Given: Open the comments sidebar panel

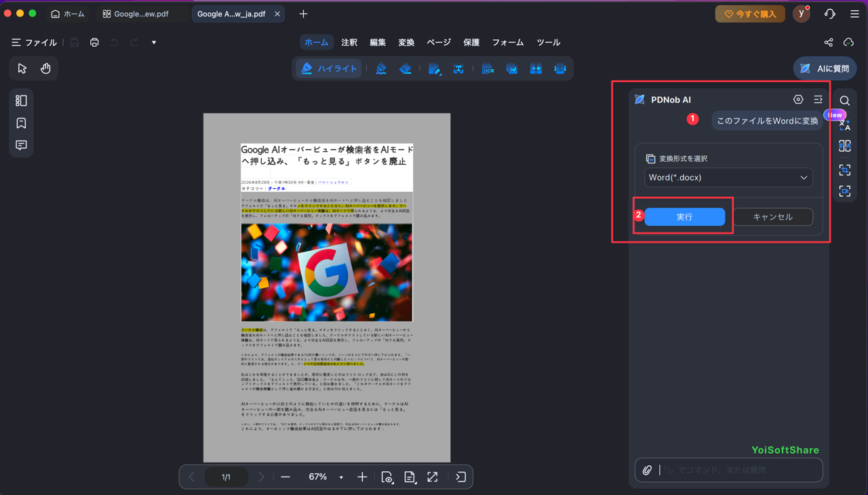Looking at the screenshot, I should (21, 145).
